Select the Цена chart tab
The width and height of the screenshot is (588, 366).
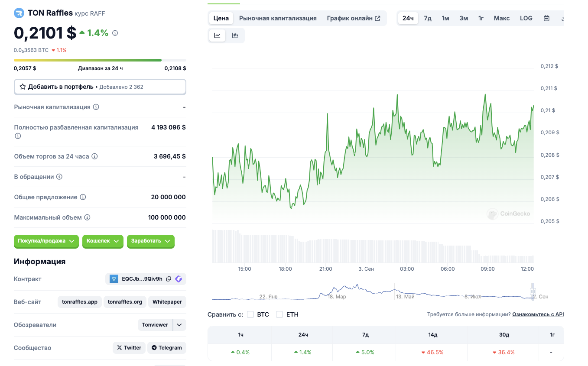[221, 18]
